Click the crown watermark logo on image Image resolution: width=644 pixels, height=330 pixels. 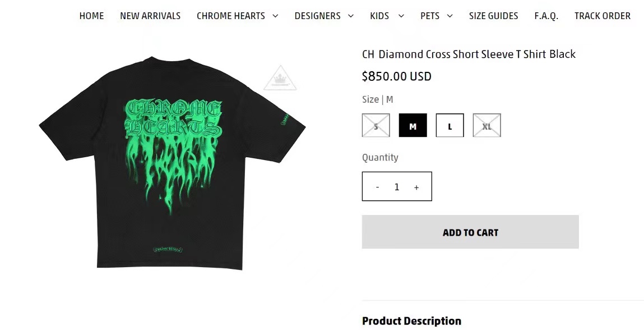[280, 78]
